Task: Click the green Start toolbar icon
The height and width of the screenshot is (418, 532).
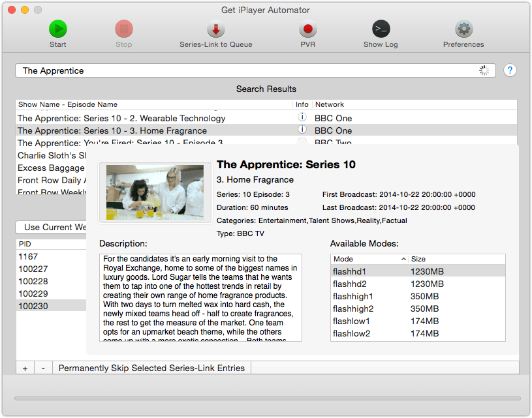Action: (57, 29)
